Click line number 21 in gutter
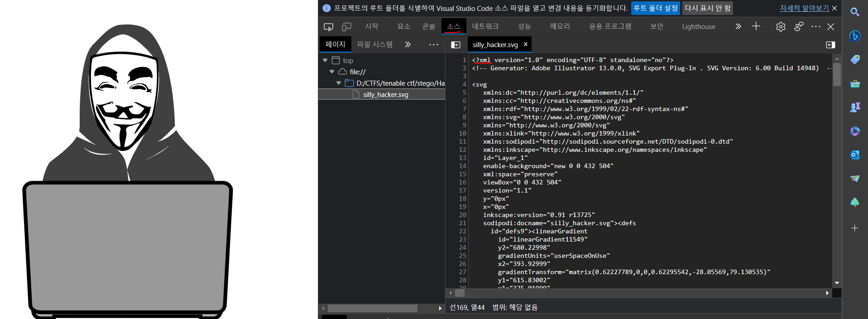Image resolution: width=868 pixels, height=319 pixels. click(462, 223)
